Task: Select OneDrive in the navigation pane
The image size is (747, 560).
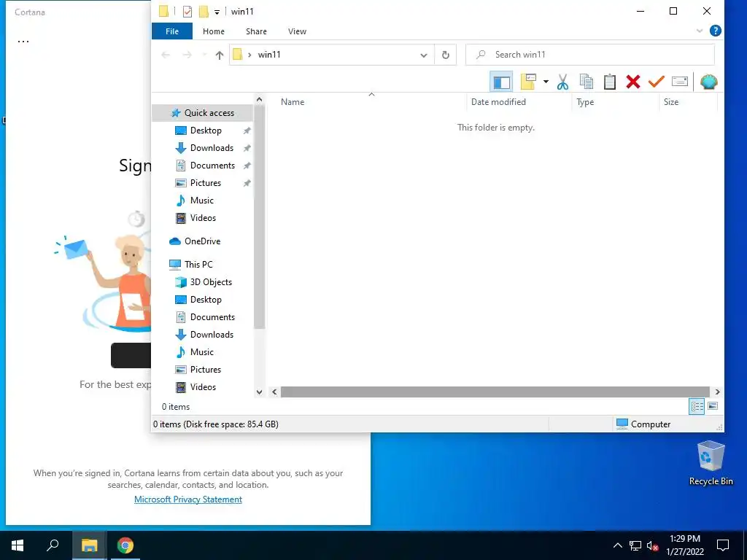Action: coord(203,241)
